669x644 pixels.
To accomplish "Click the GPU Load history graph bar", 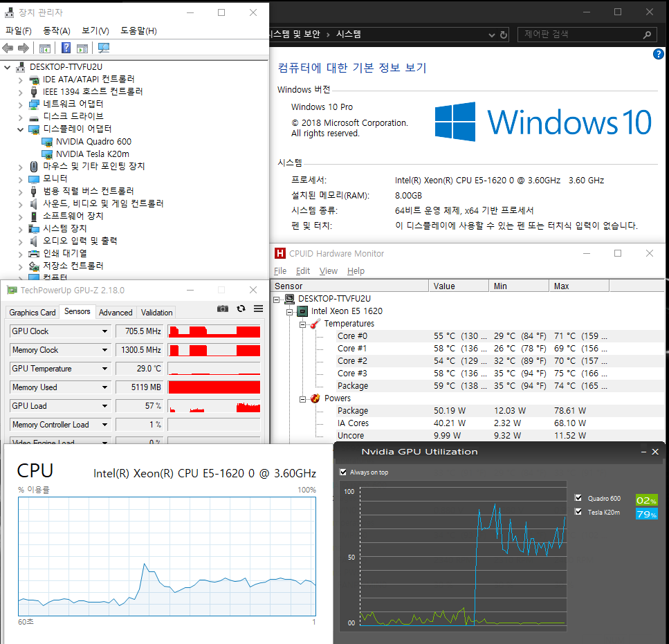I will [214, 406].
